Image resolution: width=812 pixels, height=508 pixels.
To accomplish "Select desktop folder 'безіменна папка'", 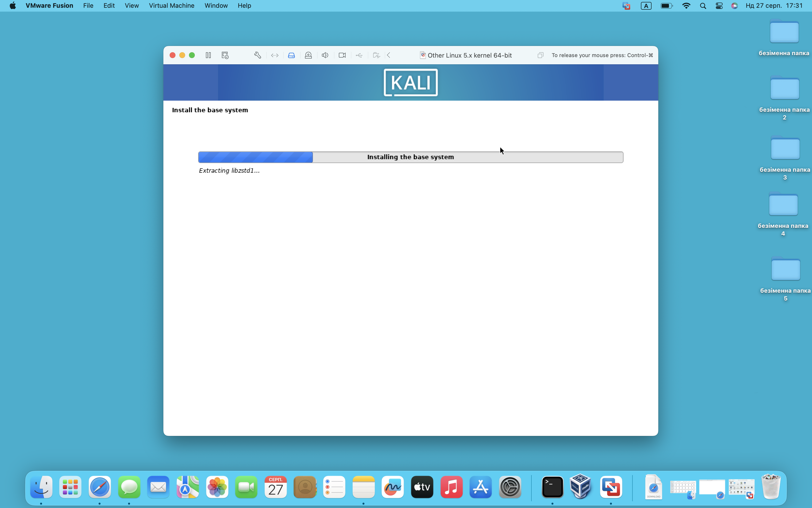I will point(784,38).
